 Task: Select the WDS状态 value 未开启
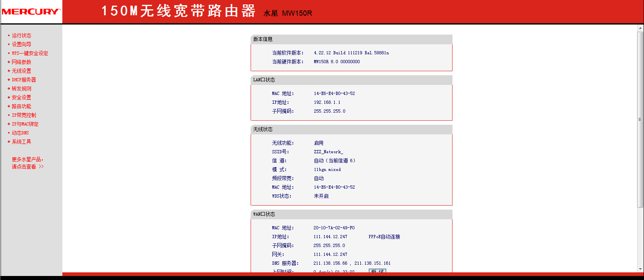click(321, 196)
